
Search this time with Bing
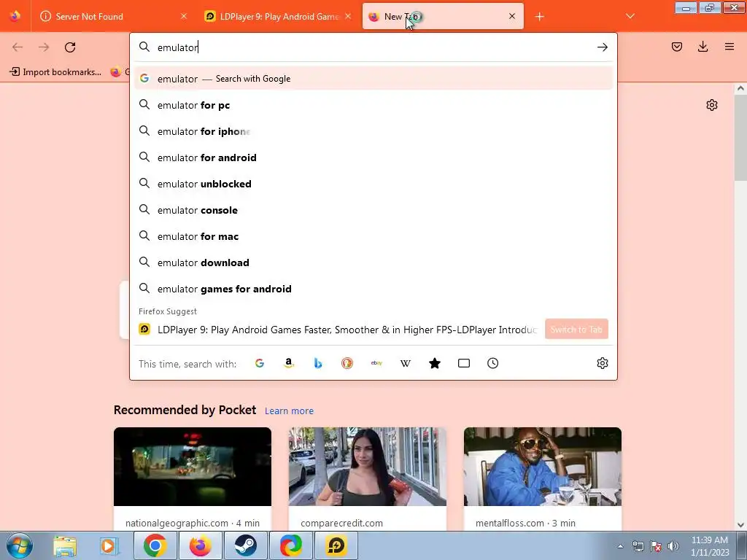coord(318,363)
